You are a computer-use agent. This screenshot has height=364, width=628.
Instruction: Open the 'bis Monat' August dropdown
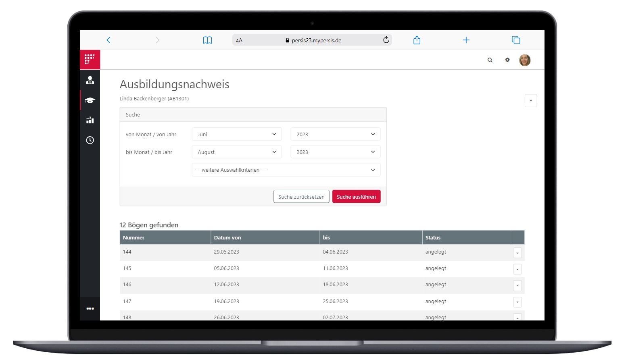pyautogui.click(x=237, y=152)
